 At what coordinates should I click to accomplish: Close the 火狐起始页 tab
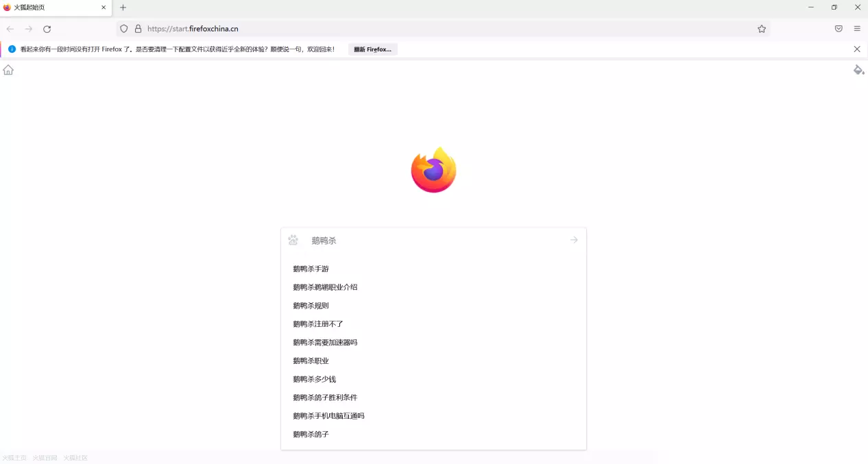click(104, 8)
